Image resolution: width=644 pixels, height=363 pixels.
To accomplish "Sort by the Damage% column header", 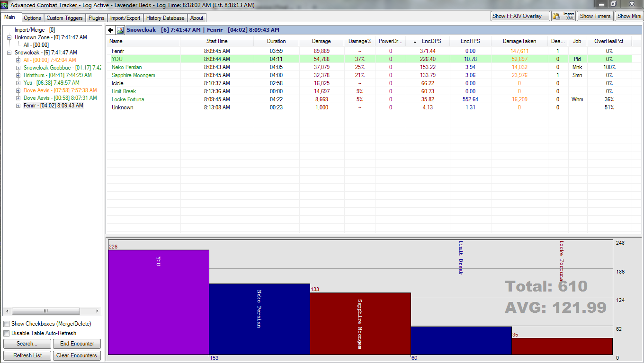I will pyautogui.click(x=360, y=41).
